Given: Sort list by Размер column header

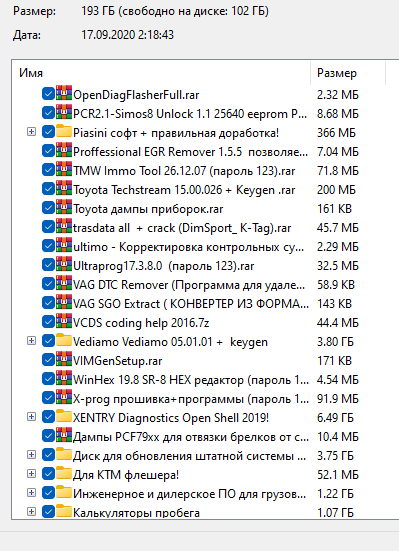Looking at the screenshot, I should 348,73.
